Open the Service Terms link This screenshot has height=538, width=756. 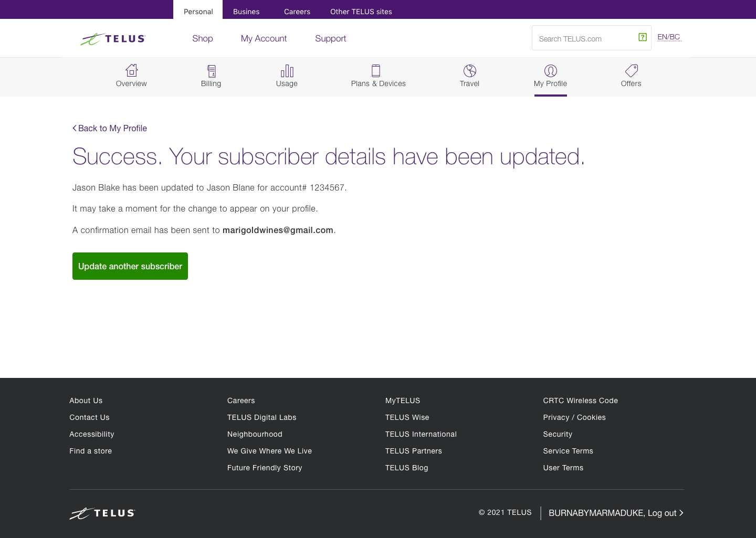[x=568, y=451]
